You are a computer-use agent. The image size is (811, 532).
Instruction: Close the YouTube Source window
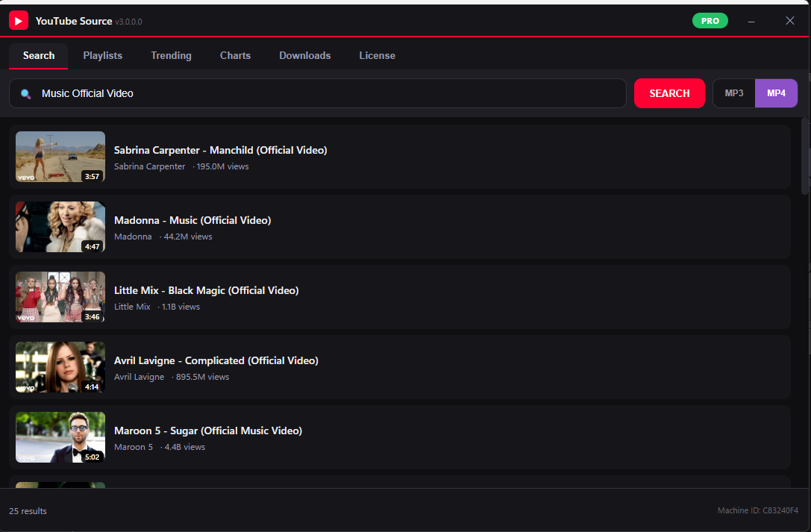tap(789, 21)
